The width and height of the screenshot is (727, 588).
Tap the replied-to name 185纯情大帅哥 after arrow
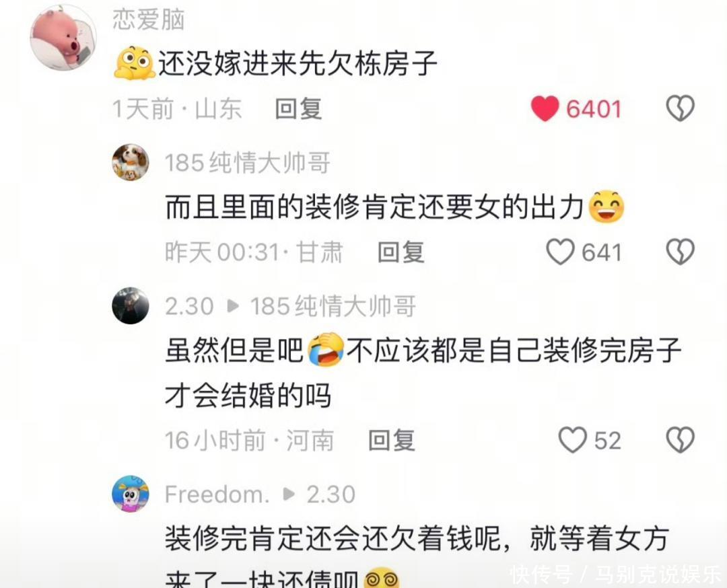333,306
